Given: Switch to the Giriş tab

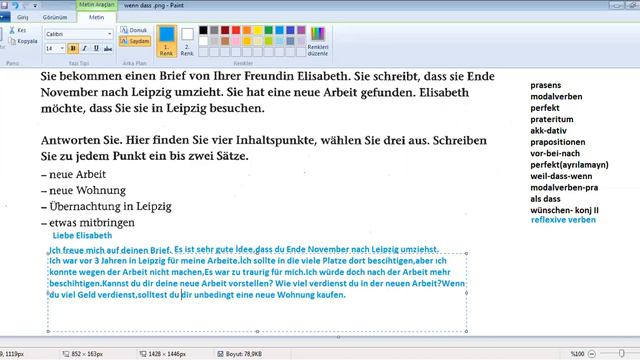Looking at the screenshot, I should pyautogui.click(x=22, y=17).
